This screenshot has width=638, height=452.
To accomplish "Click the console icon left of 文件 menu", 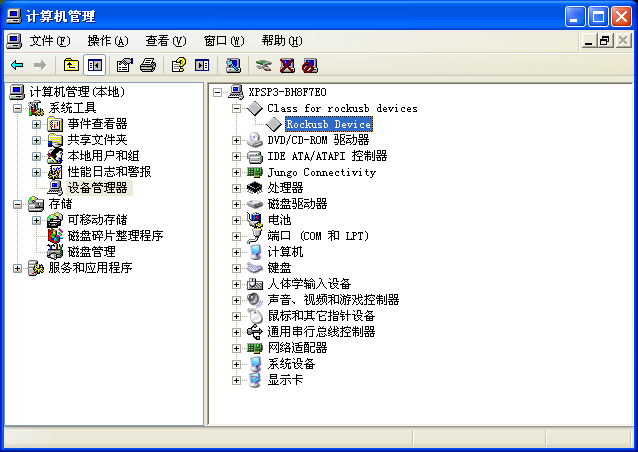I will [14, 41].
